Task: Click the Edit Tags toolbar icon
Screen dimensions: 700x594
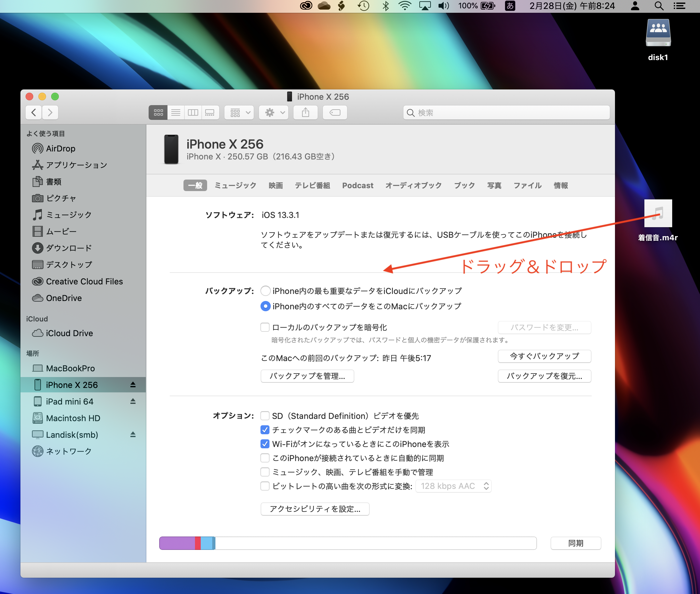Action: (x=335, y=112)
